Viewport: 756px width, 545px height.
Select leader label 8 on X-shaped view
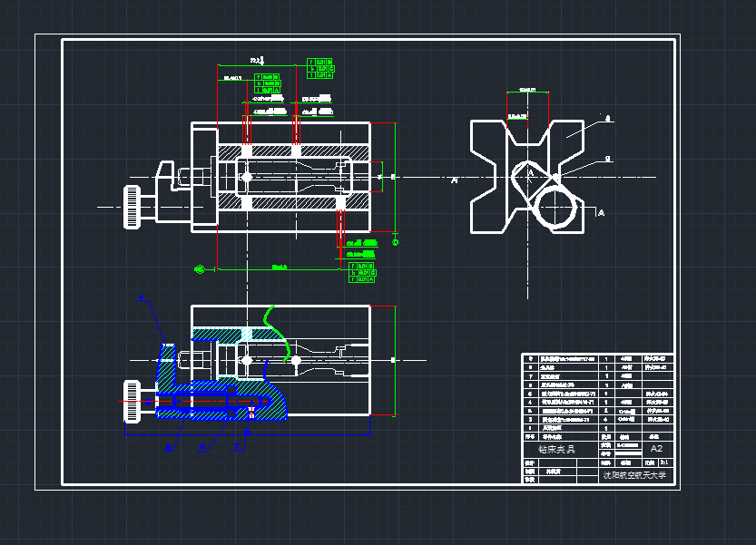pyautogui.click(x=607, y=118)
